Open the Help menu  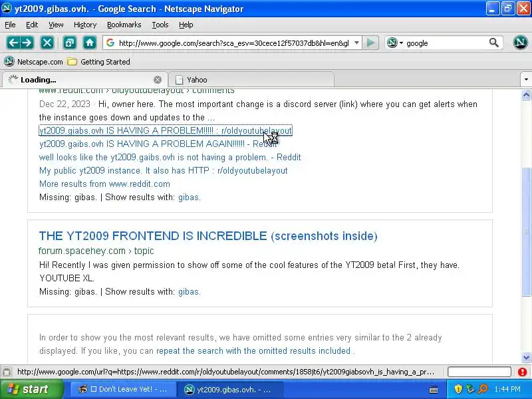point(186,25)
